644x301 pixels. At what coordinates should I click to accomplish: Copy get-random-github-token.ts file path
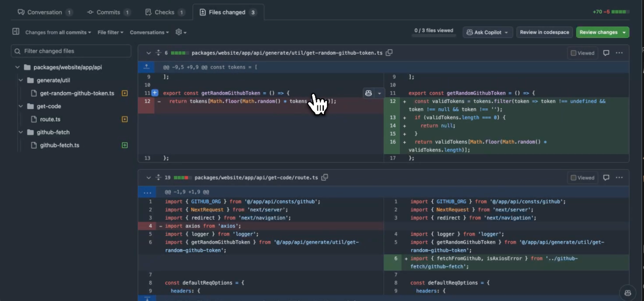coord(389,53)
